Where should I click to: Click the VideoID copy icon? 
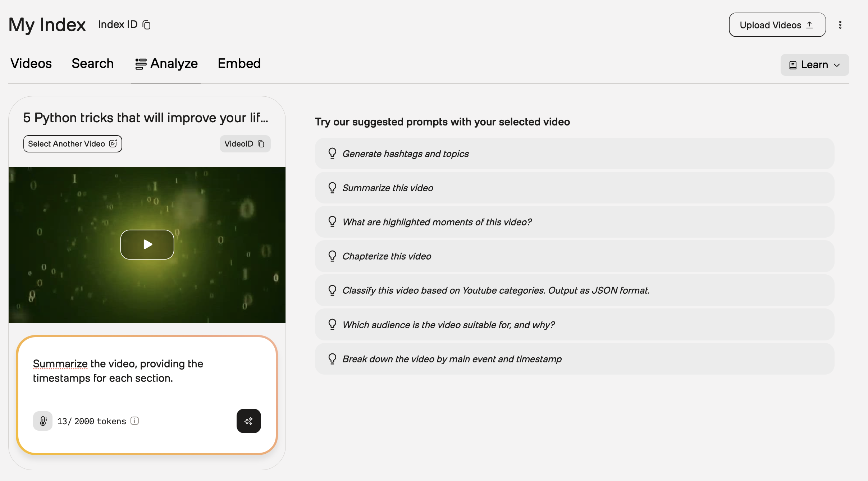pos(261,144)
